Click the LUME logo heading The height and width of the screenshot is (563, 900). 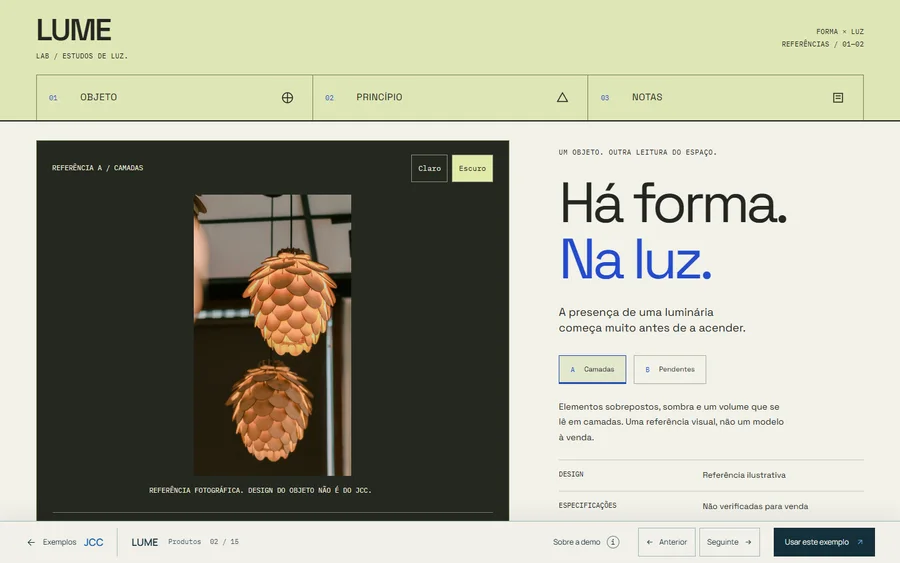[x=74, y=30]
